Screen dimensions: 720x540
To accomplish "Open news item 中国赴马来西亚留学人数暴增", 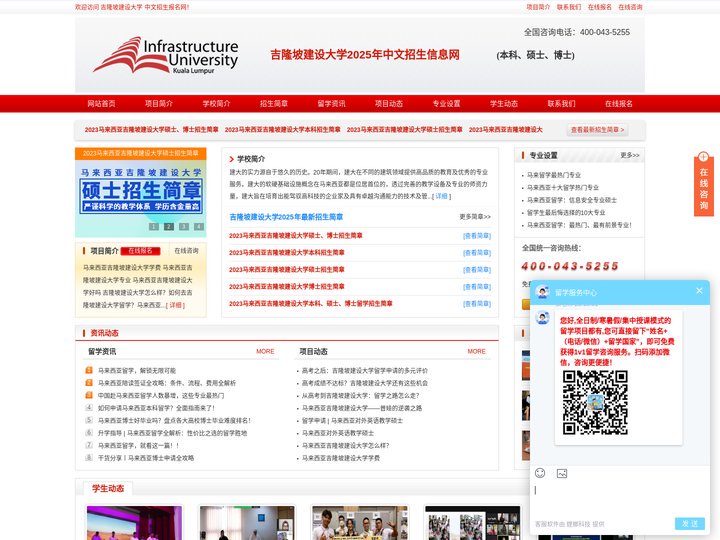I will pyautogui.click(x=161, y=395).
